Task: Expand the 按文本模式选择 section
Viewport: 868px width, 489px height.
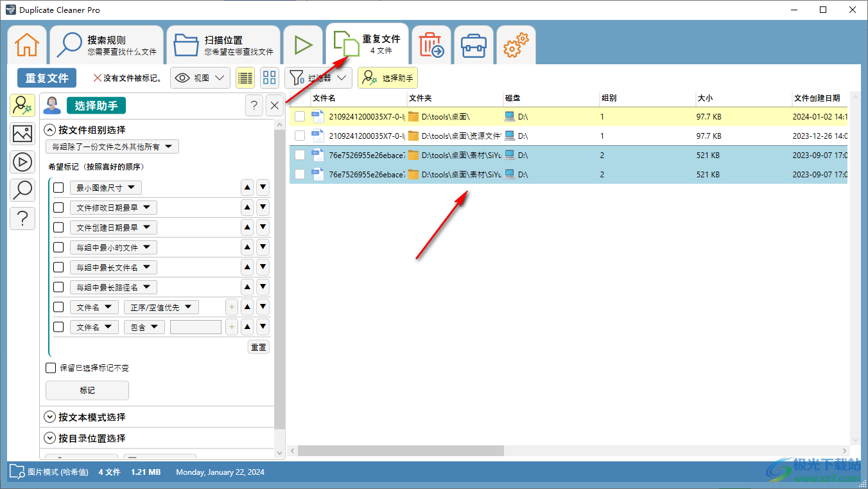Action: click(50, 417)
